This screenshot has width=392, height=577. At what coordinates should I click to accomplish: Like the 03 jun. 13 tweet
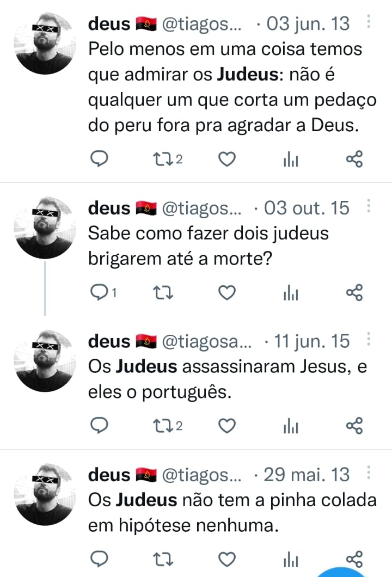click(x=227, y=159)
